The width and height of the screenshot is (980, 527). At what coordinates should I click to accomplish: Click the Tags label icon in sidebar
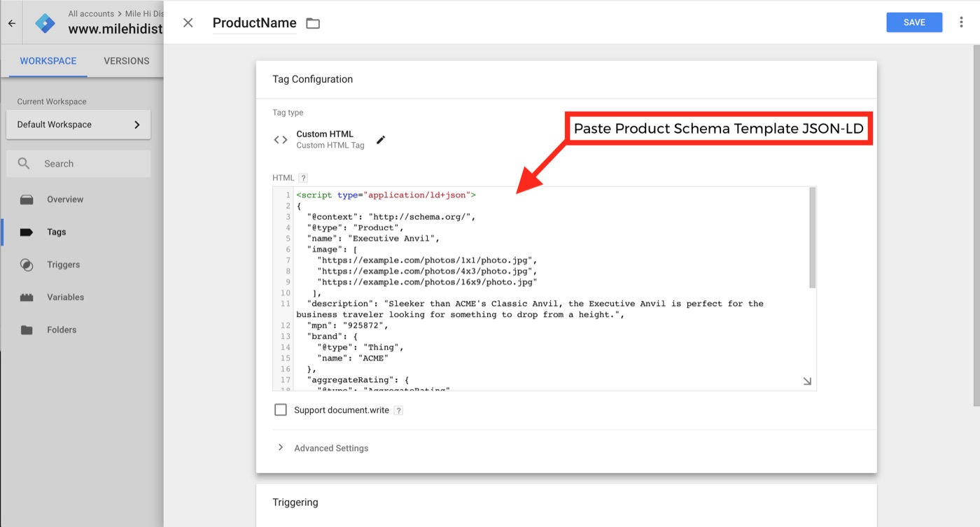[x=27, y=232]
